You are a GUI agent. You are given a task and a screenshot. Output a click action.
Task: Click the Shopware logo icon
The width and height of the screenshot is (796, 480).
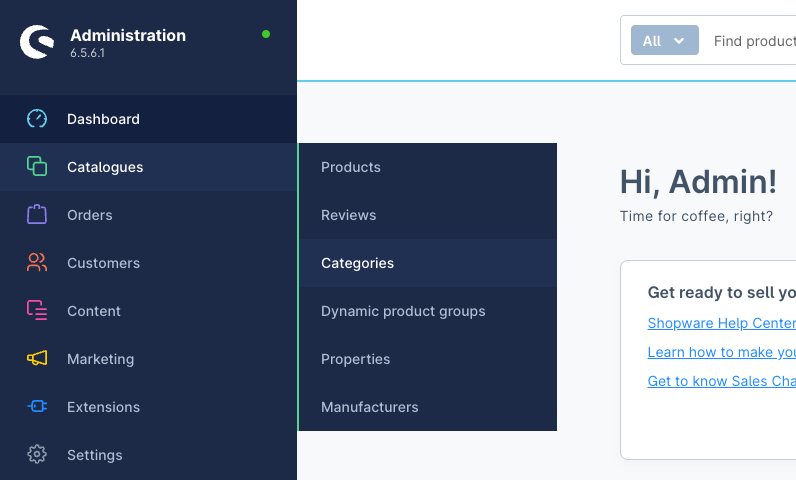(37, 42)
